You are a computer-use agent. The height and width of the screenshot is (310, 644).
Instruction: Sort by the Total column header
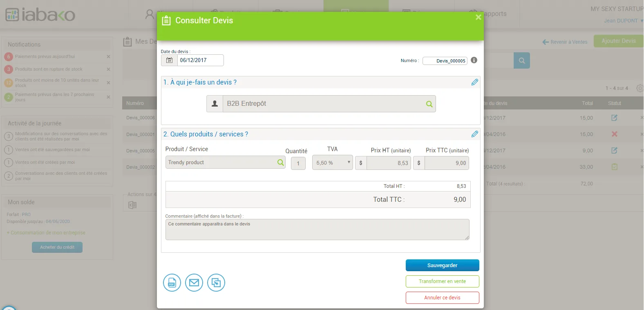pyautogui.click(x=587, y=103)
